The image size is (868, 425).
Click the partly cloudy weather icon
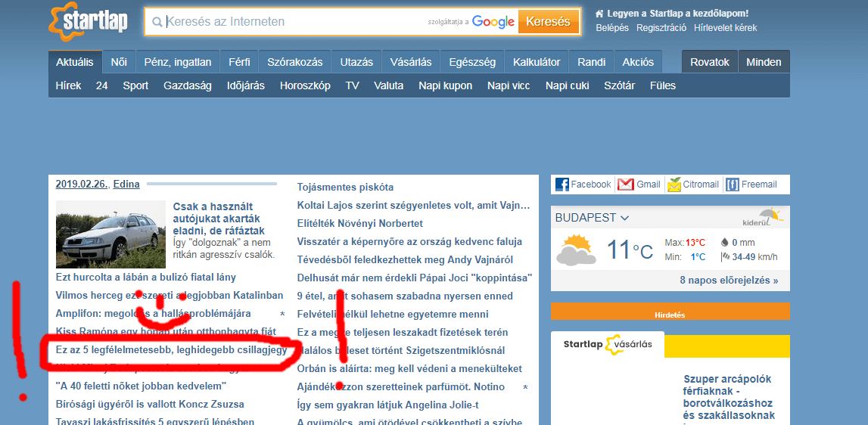575,250
